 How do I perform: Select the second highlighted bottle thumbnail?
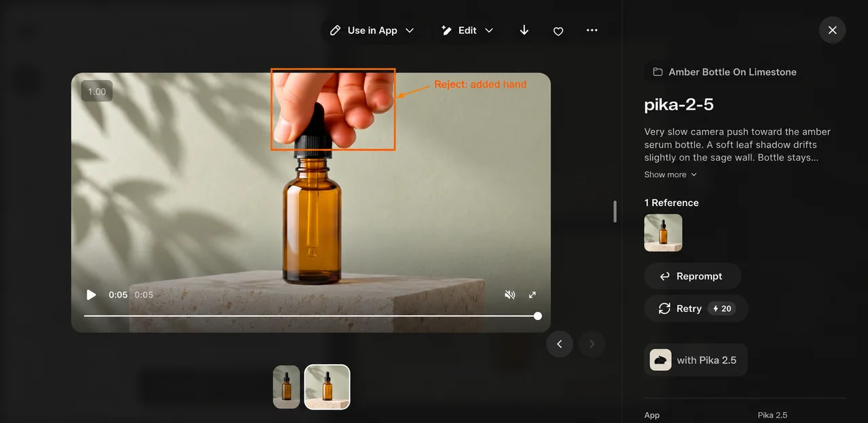pyautogui.click(x=327, y=387)
